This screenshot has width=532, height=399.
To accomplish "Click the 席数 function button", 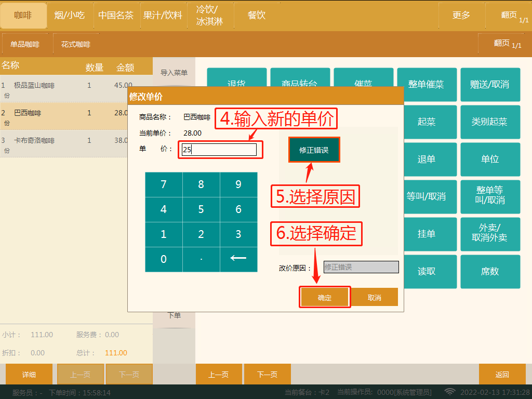I will pyautogui.click(x=490, y=271).
